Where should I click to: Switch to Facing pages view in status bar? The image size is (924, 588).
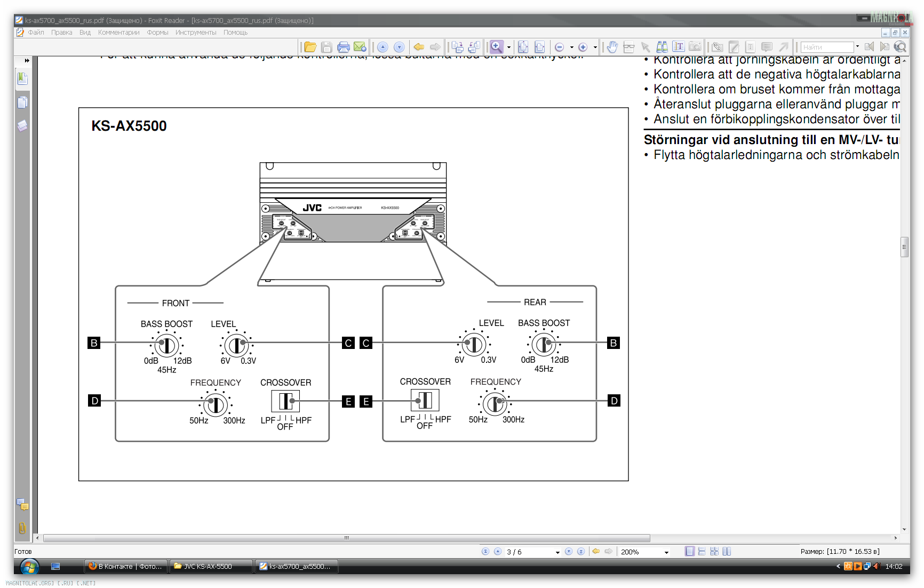click(727, 551)
